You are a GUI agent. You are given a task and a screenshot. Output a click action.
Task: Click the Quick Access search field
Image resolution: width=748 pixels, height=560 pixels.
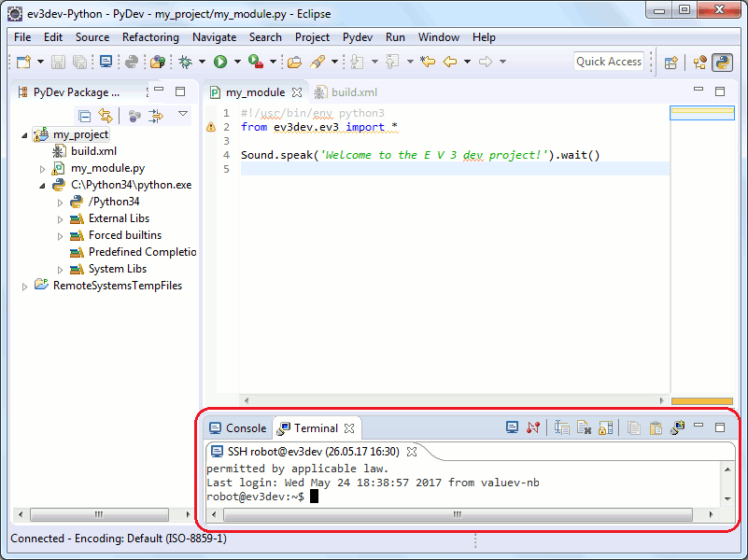[x=609, y=62]
